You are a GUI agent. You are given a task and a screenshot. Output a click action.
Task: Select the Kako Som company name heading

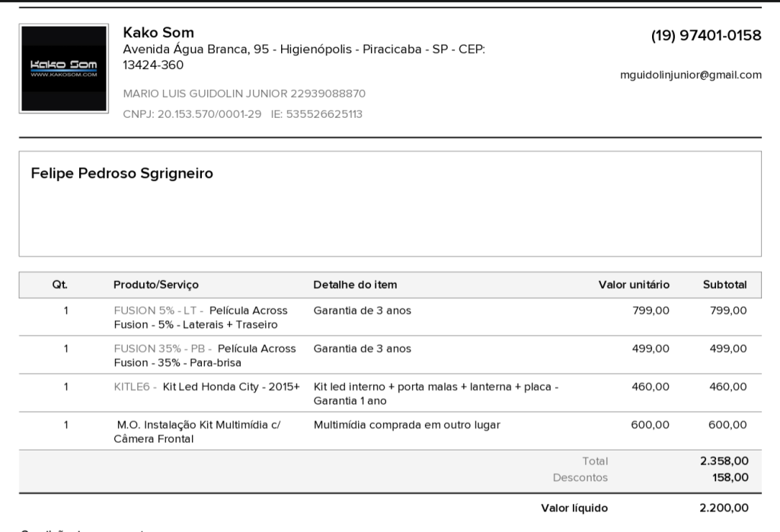158,32
